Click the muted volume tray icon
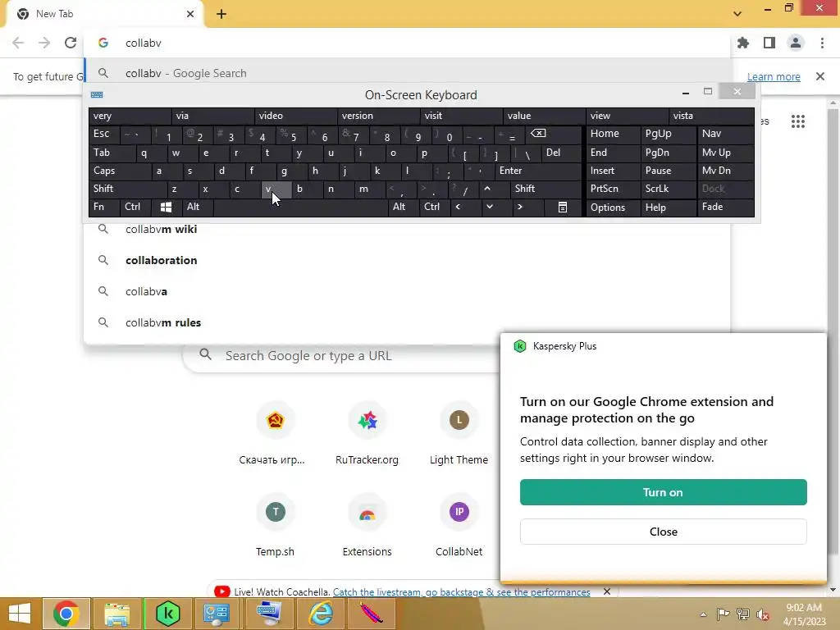 (763, 614)
